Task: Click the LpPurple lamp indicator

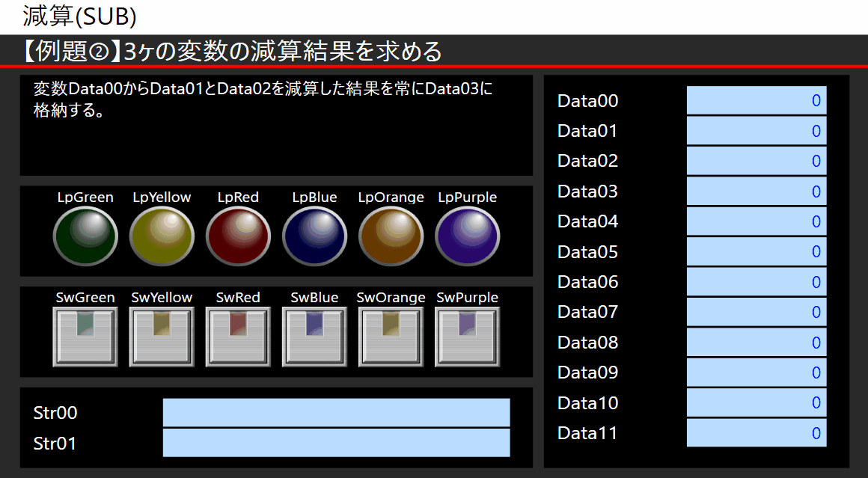Action: pos(467,236)
